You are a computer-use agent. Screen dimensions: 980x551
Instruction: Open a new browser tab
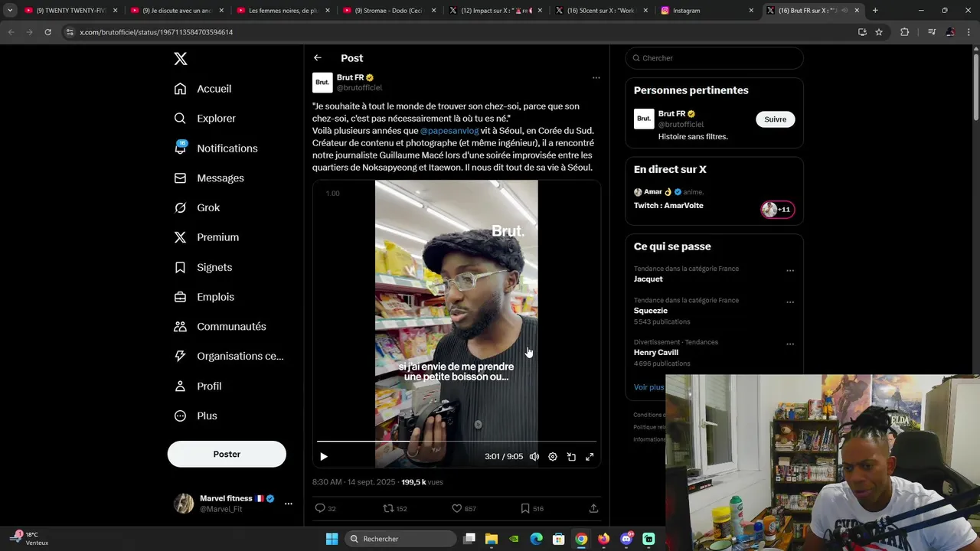[x=875, y=11]
